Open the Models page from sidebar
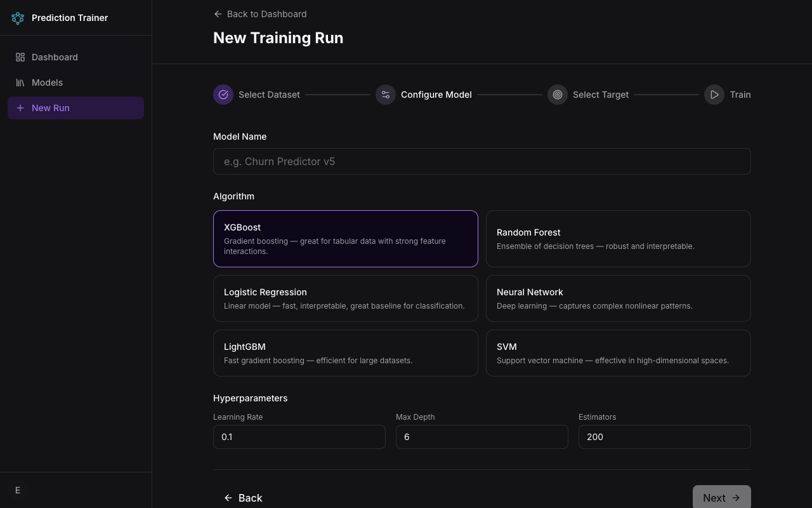 (x=47, y=83)
